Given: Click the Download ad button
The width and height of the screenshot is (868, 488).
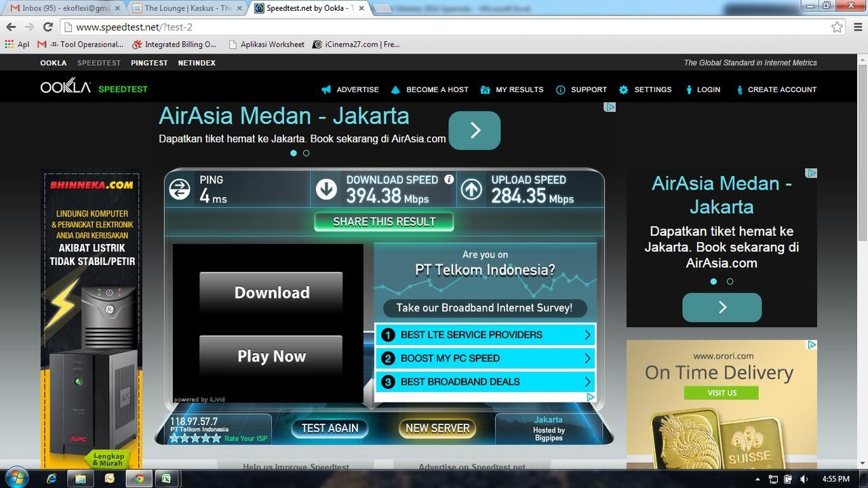Looking at the screenshot, I should pos(271,293).
